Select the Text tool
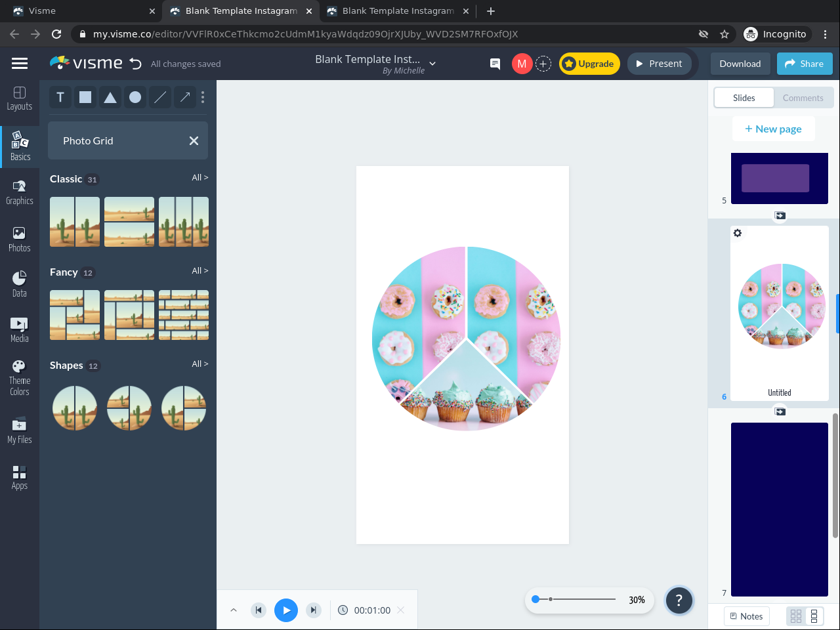 click(60, 97)
